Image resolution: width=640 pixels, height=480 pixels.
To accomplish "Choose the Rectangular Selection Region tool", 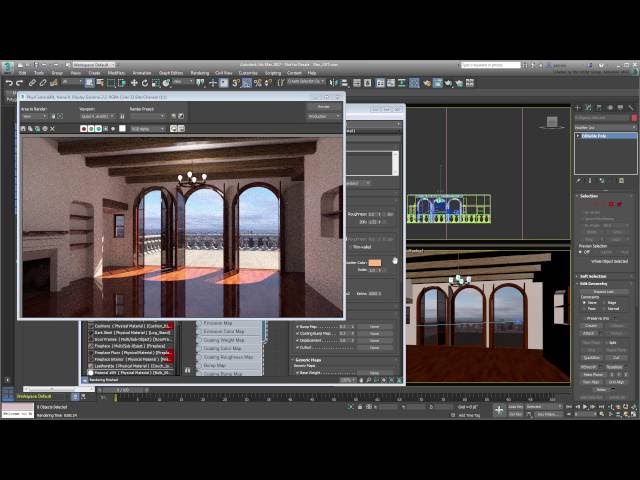I will pos(111,83).
